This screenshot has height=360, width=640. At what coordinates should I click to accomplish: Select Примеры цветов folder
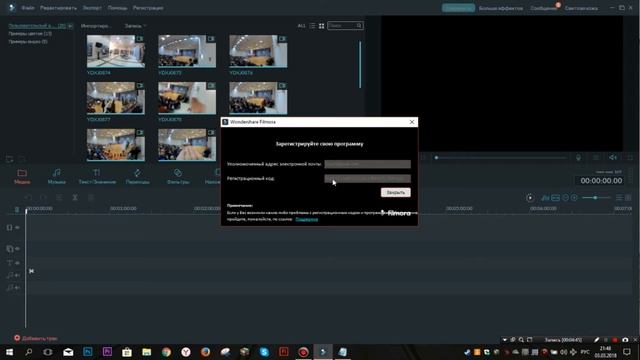coord(30,33)
